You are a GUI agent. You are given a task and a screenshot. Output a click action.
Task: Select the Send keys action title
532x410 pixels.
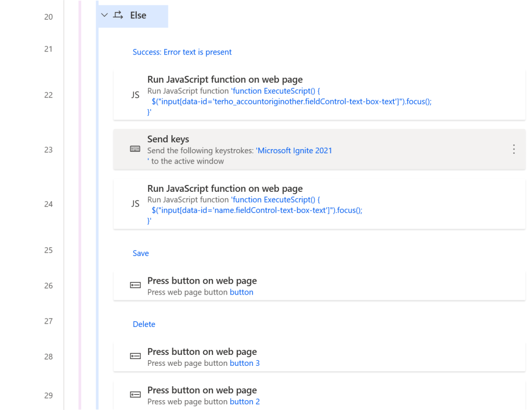(168, 139)
